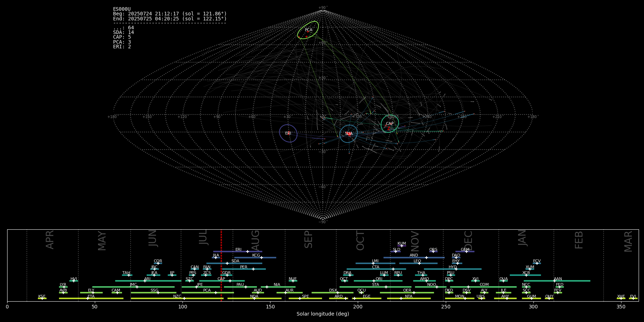644x322 pixels.
Task: Select the ARI shower bar in timeline
Action: (x=148, y=281)
